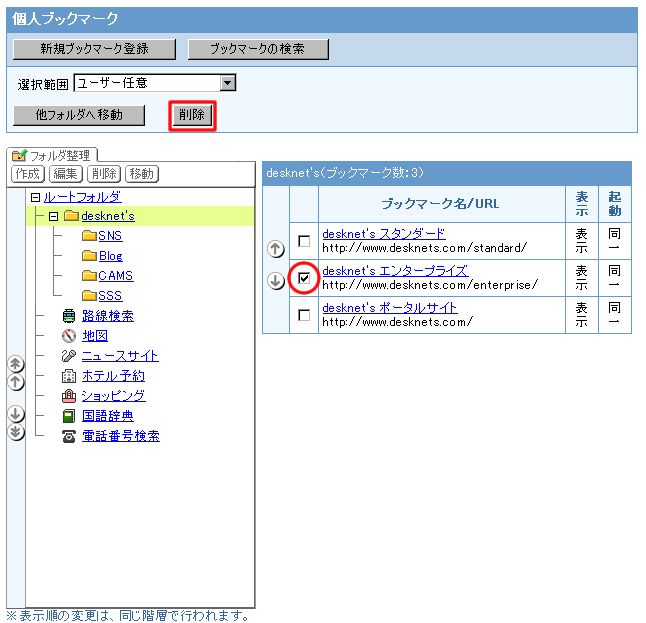Viewport: 646px width, 623px height.
Task: Click the desknet's folder icon
Action: click(71, 215)
